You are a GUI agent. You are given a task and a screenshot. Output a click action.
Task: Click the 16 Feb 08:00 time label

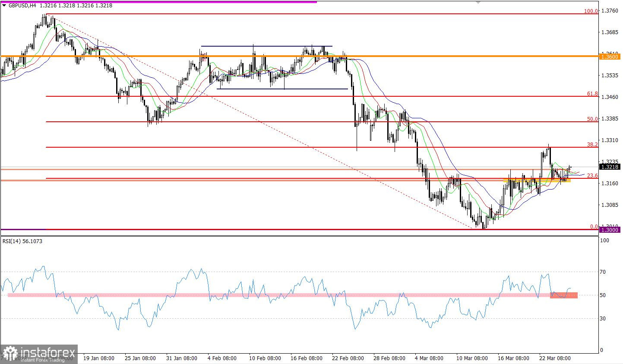point(307,358)
